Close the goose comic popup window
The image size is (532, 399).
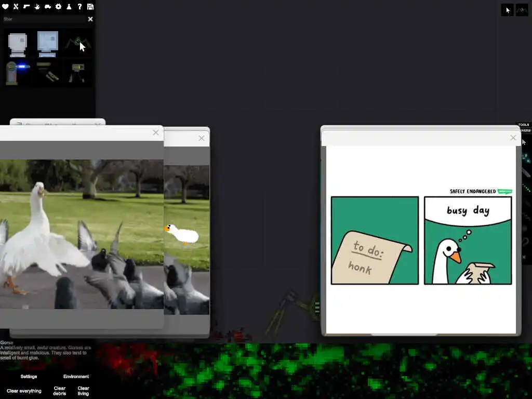click(x=513, y=138)
